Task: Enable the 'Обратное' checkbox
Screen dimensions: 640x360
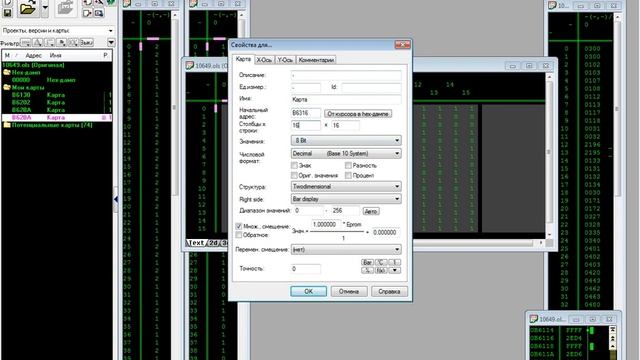Action: (x=239, y=235)
